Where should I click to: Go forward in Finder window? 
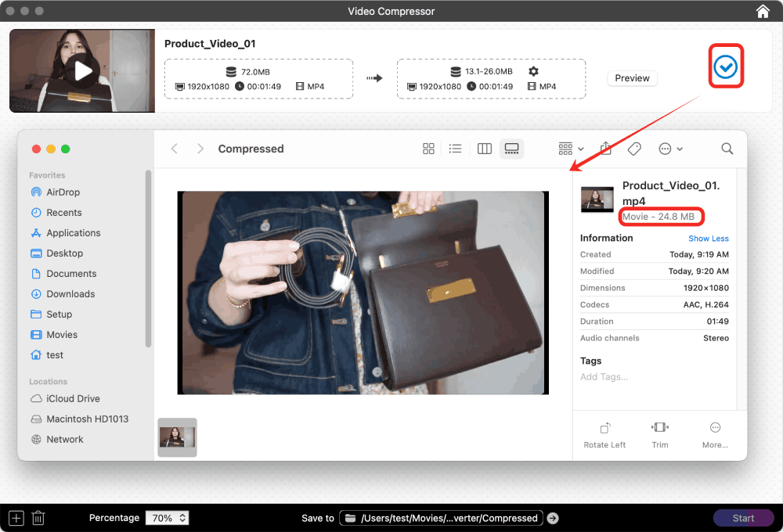pos(200,149)
